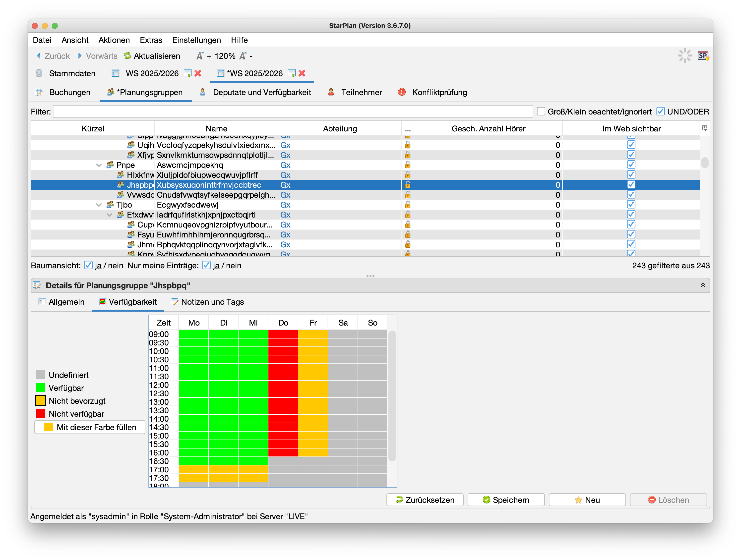The image size is (741, 560).
Task: Open the Einstellungen menu
Action: [196, 40]
